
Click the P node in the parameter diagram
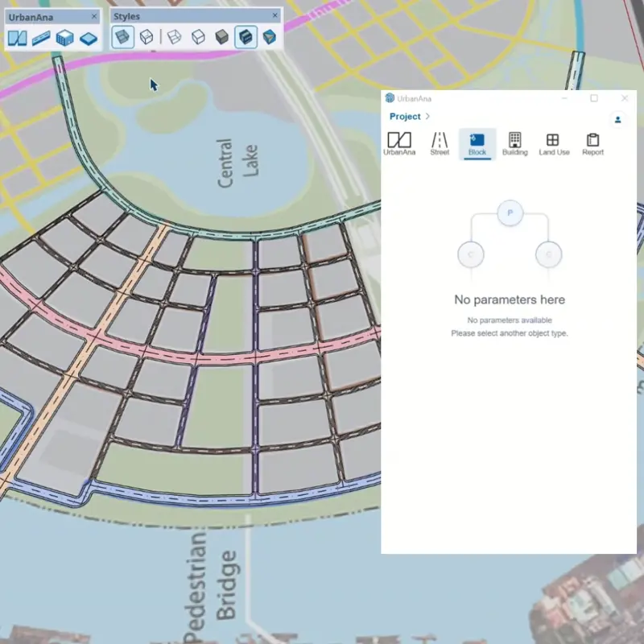click(x=510, y=213)
